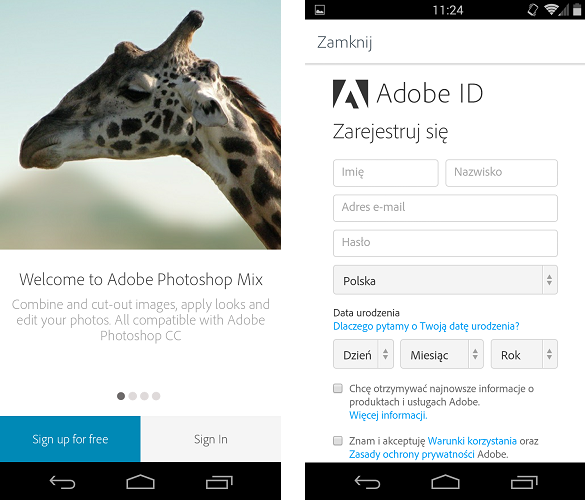The width and height of the screenshot is (585, 500).
Task: Click the 11:24 clock text
Action: click(448, 10)
